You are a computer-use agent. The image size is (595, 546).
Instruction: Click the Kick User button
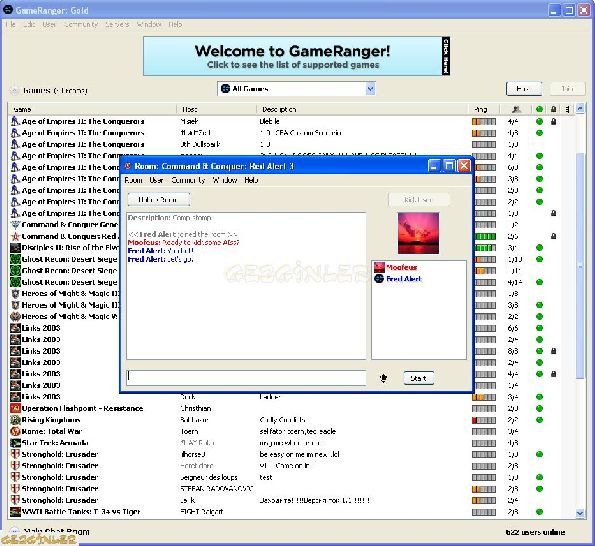(419, 200)
